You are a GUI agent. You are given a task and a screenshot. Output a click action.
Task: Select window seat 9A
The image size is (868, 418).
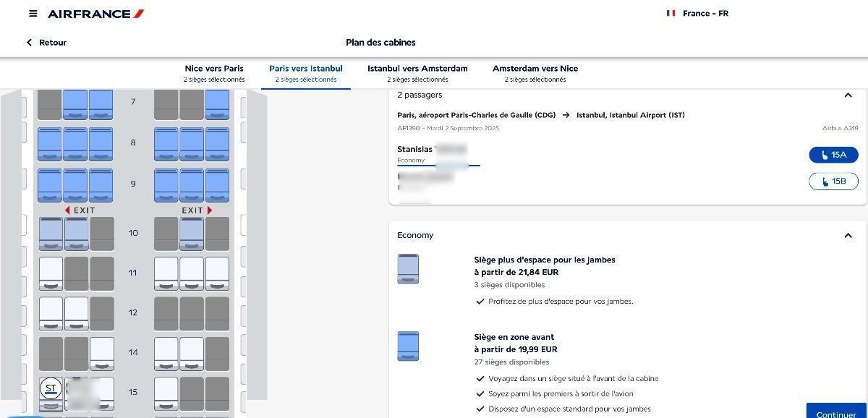50,185
